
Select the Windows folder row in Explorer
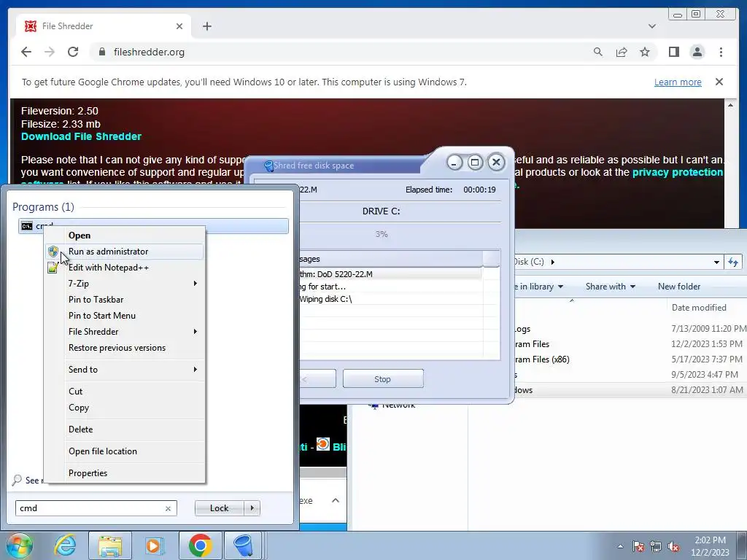click(x=629, y=390)
